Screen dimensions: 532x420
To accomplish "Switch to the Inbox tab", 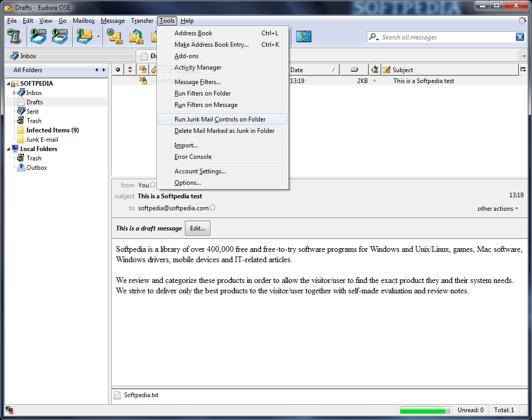I will 71,56.
